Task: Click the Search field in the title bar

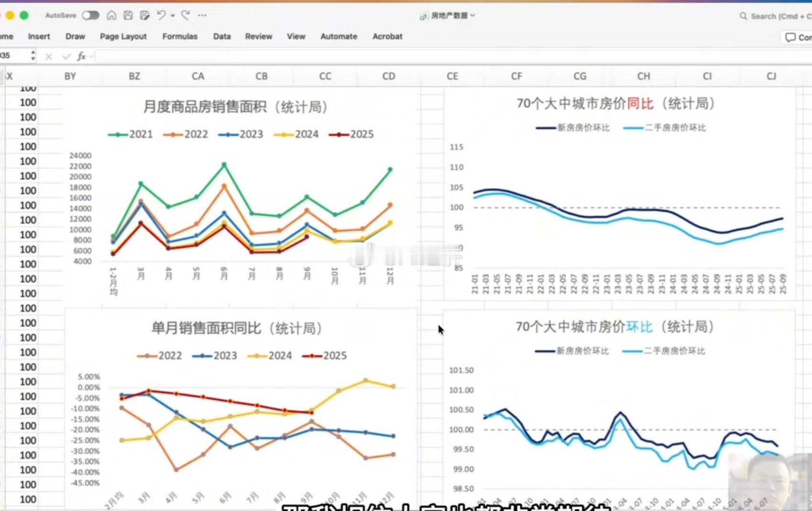Action: click(775, 16)
